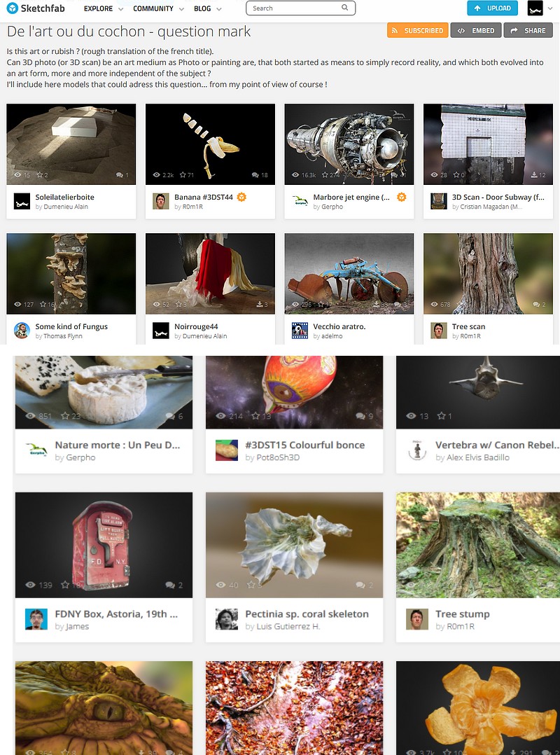Toggle the Subscribed button
This screenshot has height=755, width=560.
[418, 30]
